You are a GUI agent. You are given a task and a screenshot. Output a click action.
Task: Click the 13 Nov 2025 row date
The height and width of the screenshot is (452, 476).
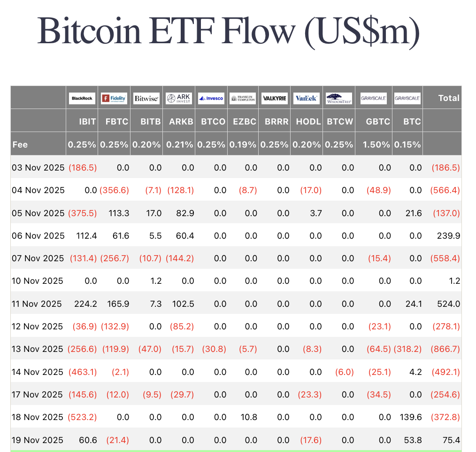coord(38,349)
